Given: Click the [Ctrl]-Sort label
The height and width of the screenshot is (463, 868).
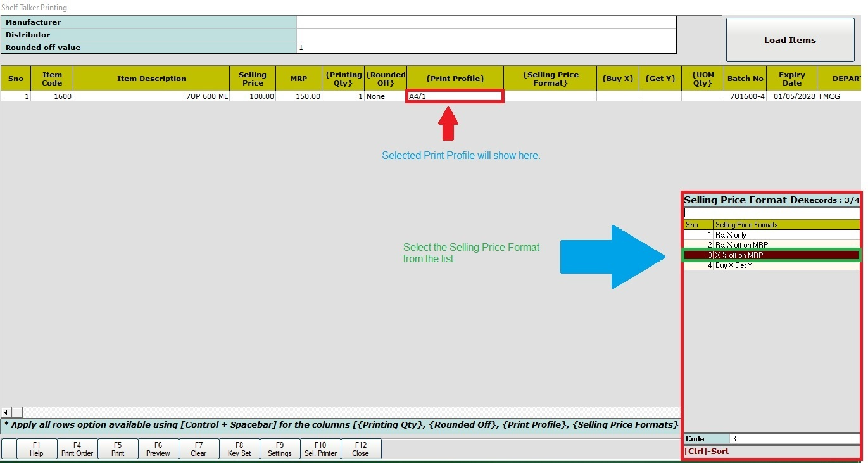Looking at the screenshot, I should tap(707, 452).
